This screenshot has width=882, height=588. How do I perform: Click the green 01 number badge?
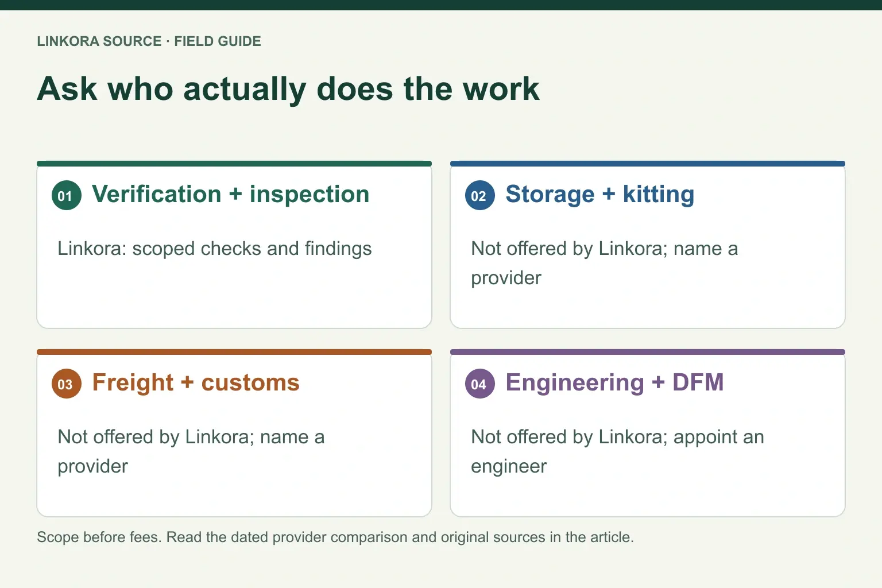coord(67,195)
